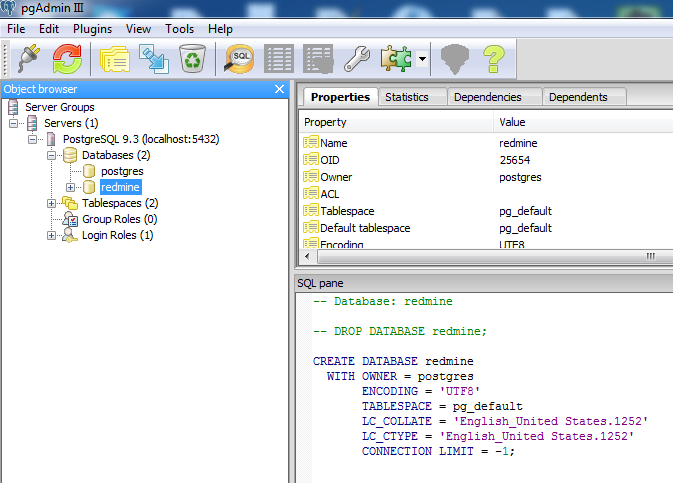Drop object with recycle bin icon
Screen dimensions: 673x483
[192, 59]
